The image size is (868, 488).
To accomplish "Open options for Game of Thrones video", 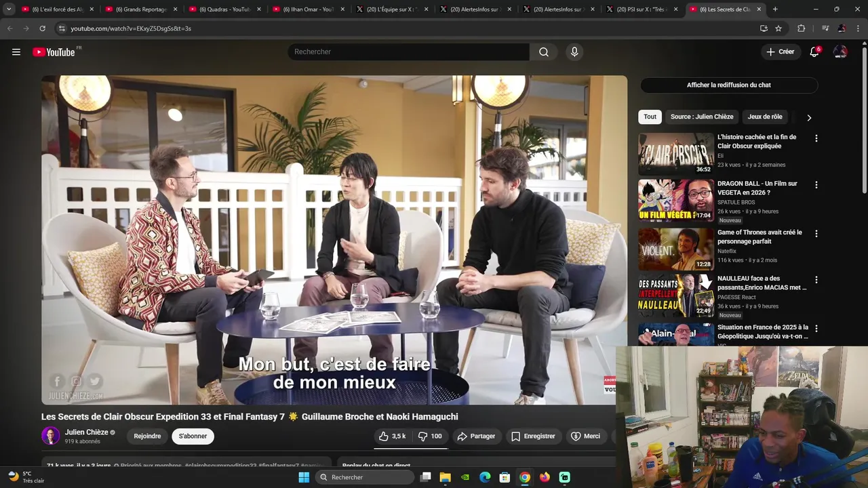I will coord(816,233).
